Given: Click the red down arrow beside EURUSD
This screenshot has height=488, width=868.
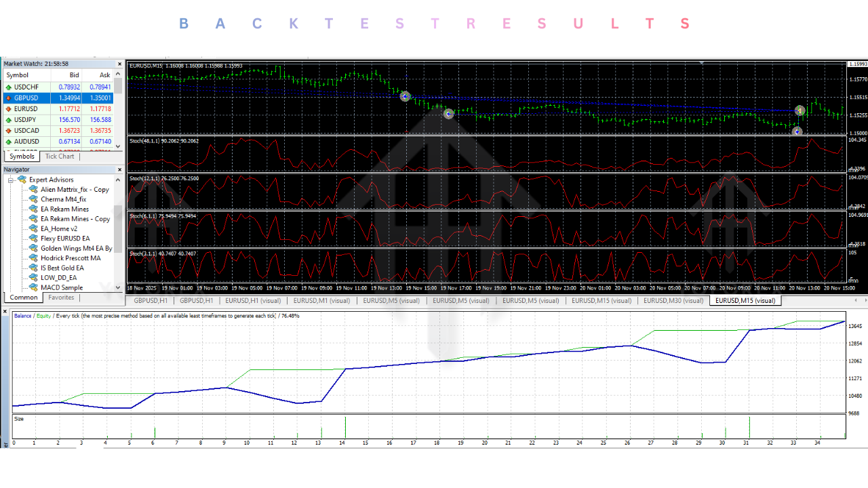Looking at the screenshot, I should [8, 108].
